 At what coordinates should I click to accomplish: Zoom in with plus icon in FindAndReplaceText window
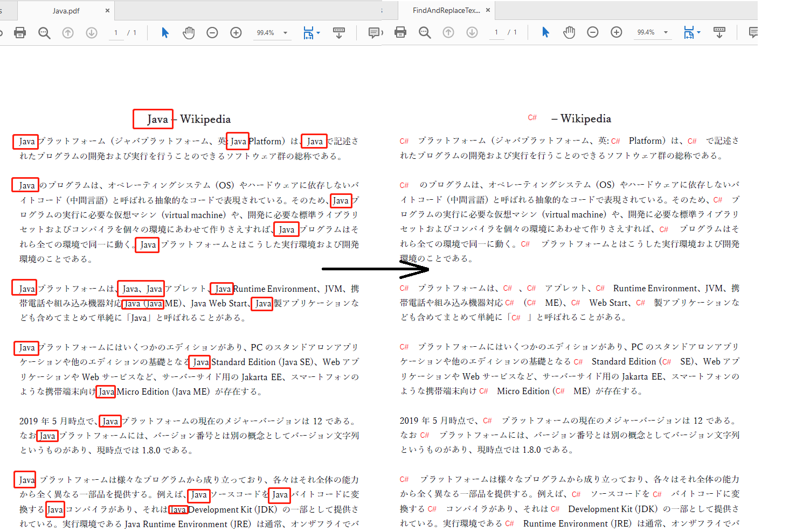pos(617,32)
